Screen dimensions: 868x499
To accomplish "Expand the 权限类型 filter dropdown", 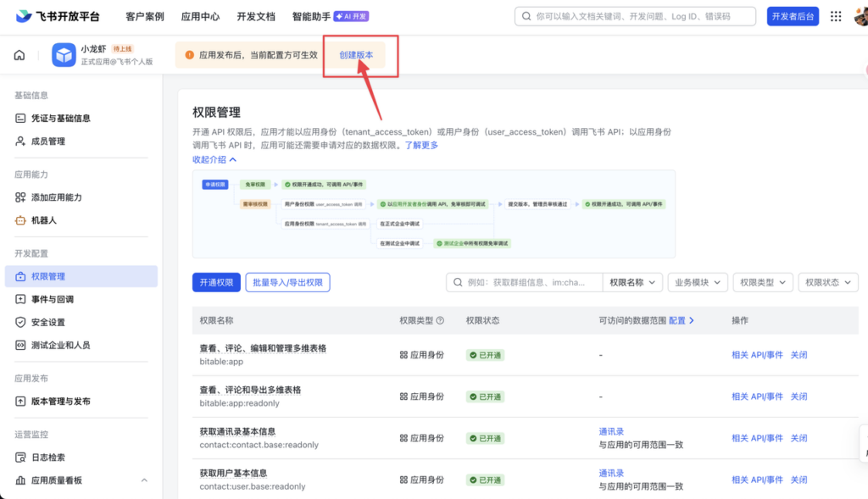I will tap(762, 282).
